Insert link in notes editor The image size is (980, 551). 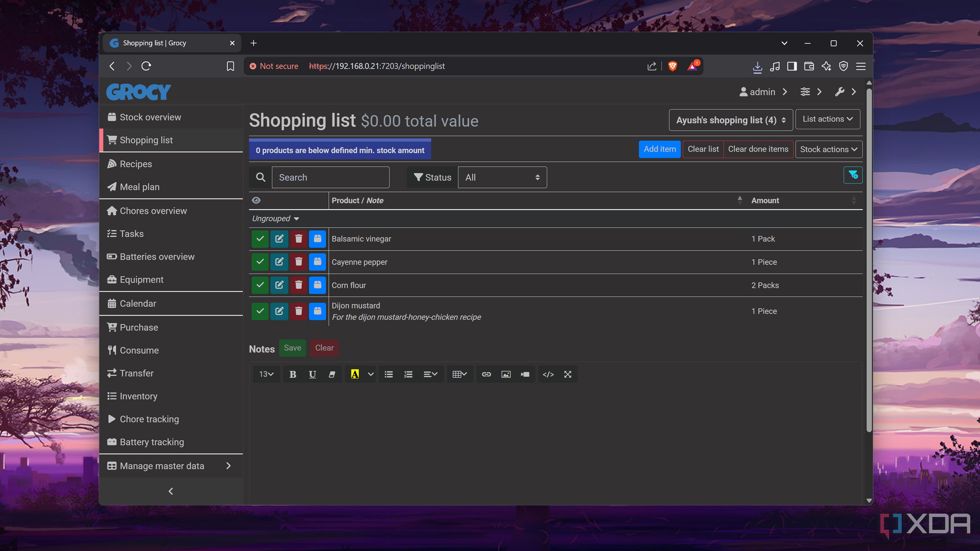point(486,374)
